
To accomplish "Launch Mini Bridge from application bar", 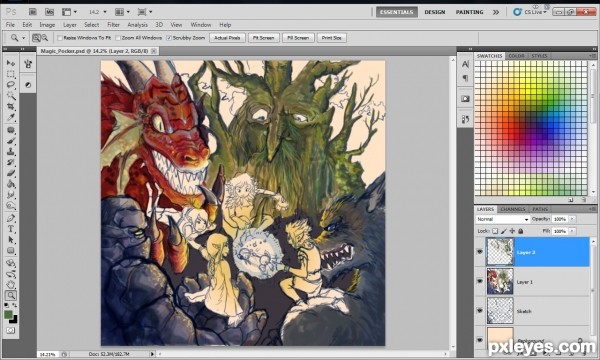I will (49, 12).
